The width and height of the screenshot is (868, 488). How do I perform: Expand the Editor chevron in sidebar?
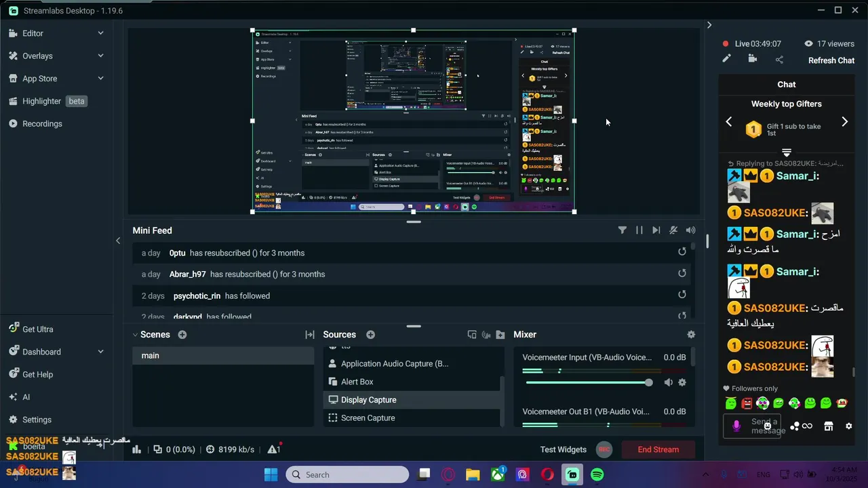click(x=101, y=33)
